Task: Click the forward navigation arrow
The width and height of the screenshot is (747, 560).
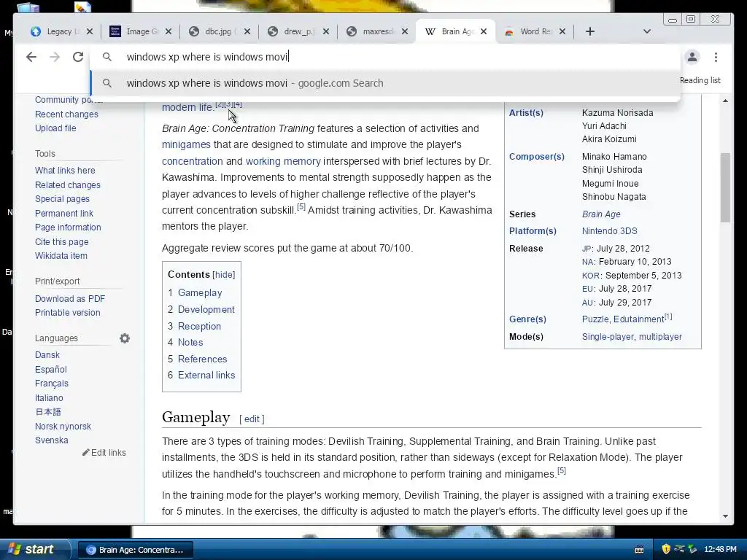Action: coord(55,57)
